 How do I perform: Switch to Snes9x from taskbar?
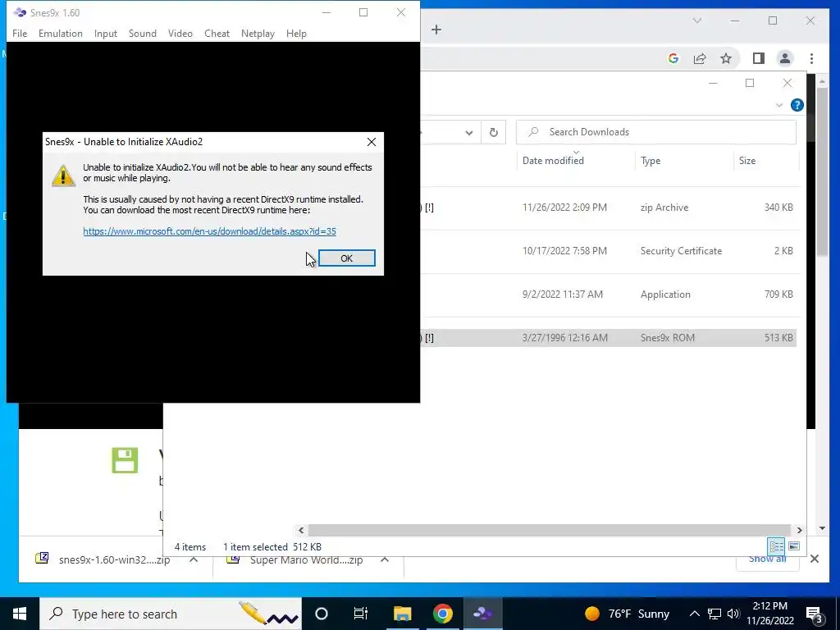click(x=482, y=614)
